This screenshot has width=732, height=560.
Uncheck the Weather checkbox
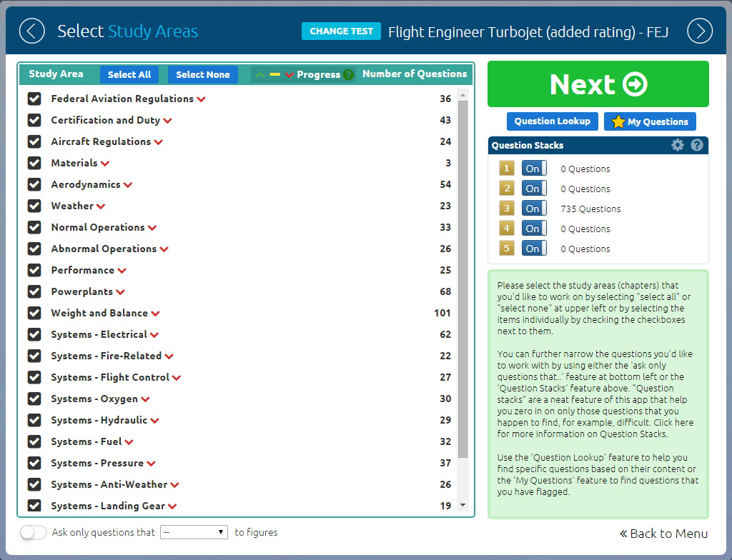[34, 206]
